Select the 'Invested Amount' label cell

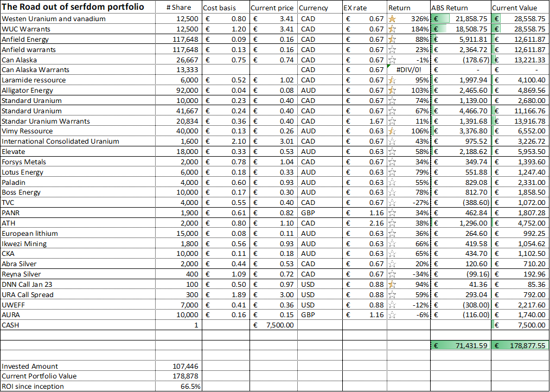click(78, 367)
